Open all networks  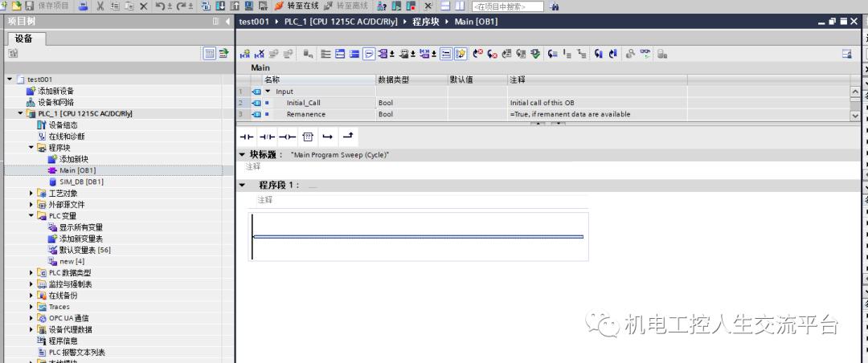click(340, 54)
